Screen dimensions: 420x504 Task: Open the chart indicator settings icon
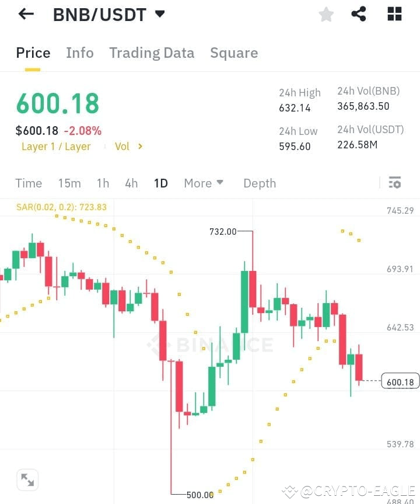pyautogui.click(x=394, y=183)
